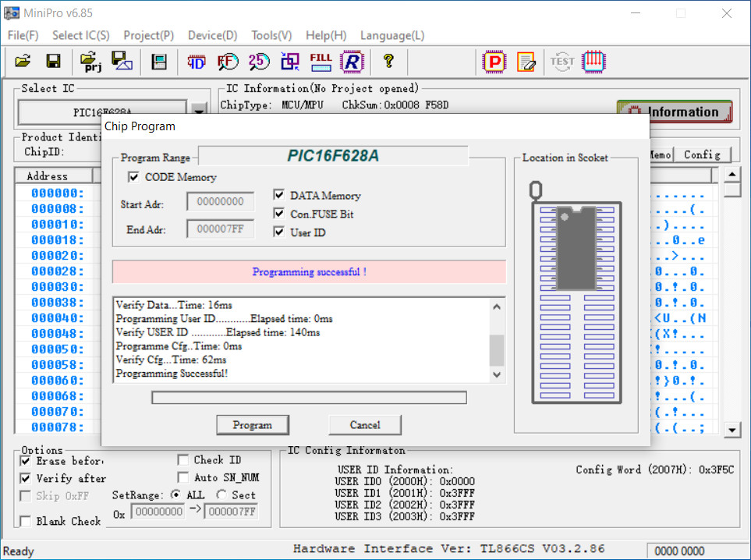The image size is (751, 560).
Task: Open the Language(L) menu
Action: click(392, 35)
